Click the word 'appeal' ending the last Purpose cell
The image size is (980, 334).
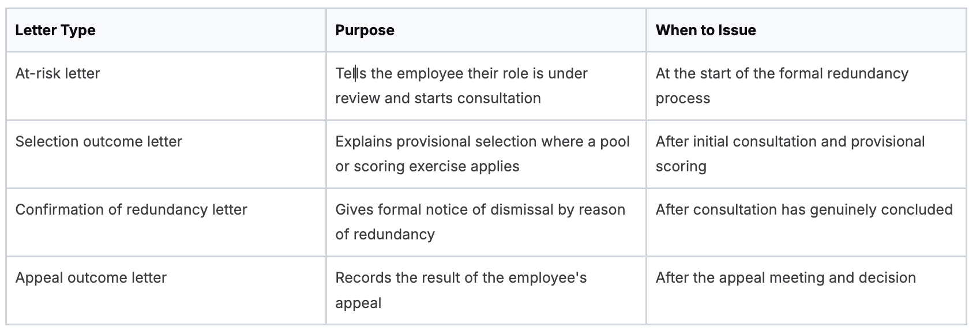pyautogui.click(x=358, y=303)
